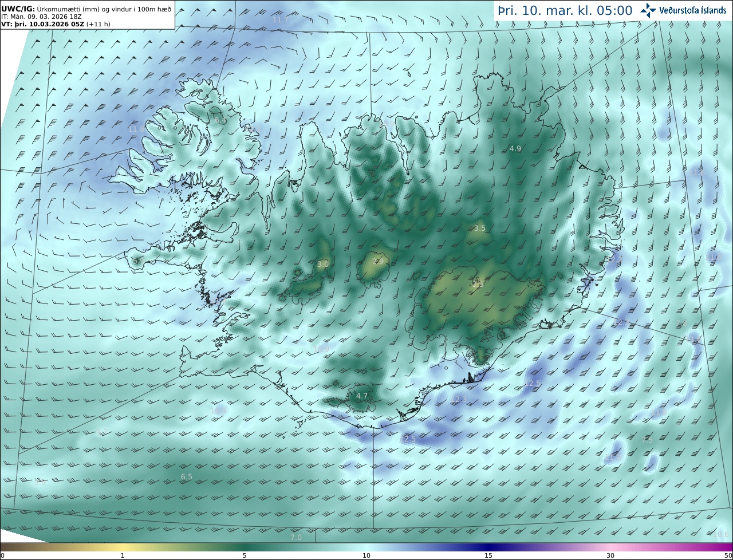733x560 pixels.
Task: Click the 4.9 value in northeast Iceland
Action: tap(515, 149)
